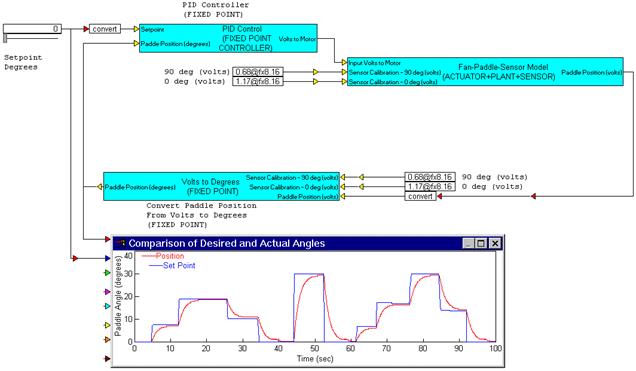Adjust the Setpoint Degrees slider handle

coord(5,39)
